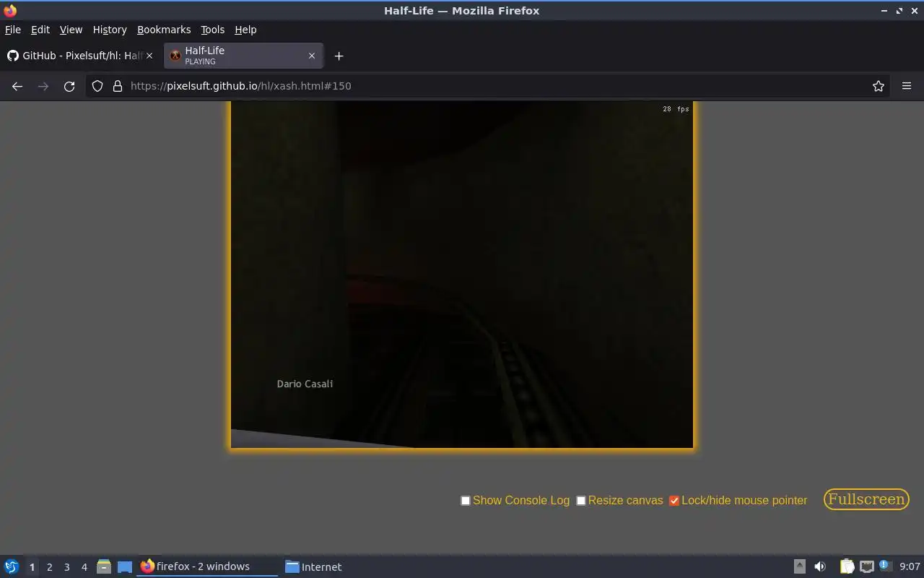Open the tracking protection shield icon
Image resolution: width=924 pixels, height=578 pixels.
(97, 86)
